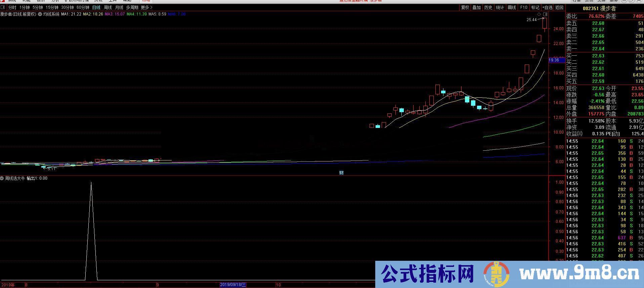Screen dimensions: 644x288
Task: Select the 5分钟 period tab
Action: 38,7
